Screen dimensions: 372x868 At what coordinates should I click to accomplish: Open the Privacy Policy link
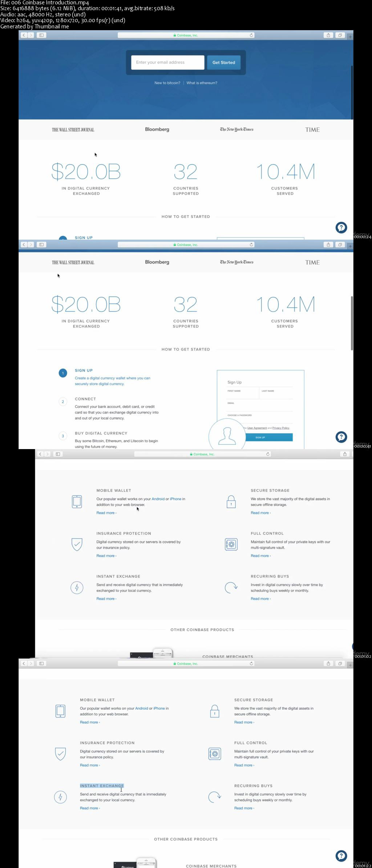tap(281, 428)
